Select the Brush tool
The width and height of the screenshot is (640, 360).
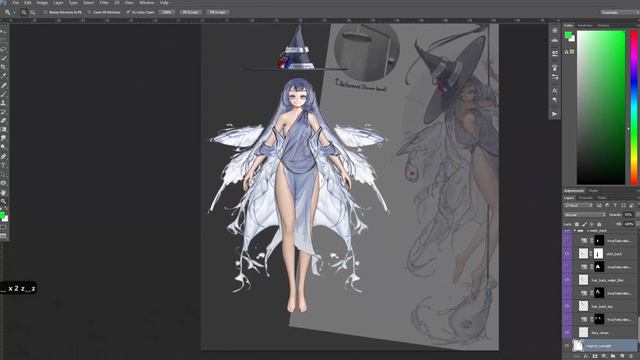pyautogui.click(x=4, y=94)
